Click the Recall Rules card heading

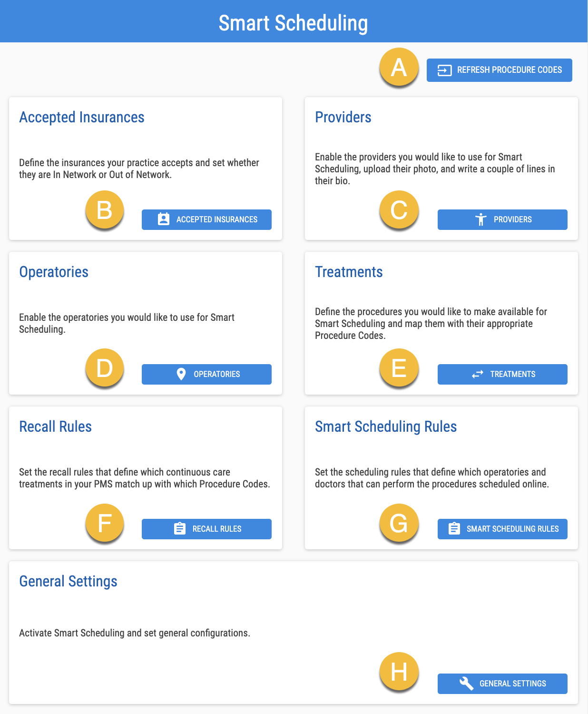tap(55, 426)
